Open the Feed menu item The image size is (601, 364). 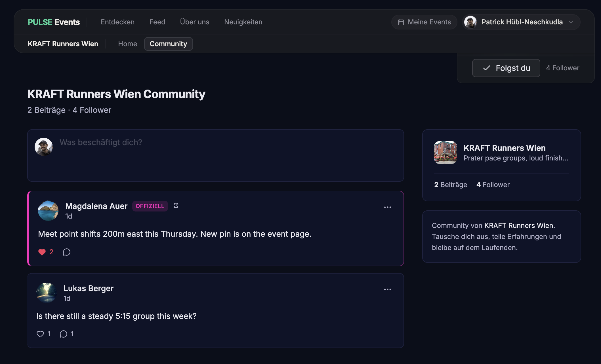pyautogui.click(x=157, y=22)
